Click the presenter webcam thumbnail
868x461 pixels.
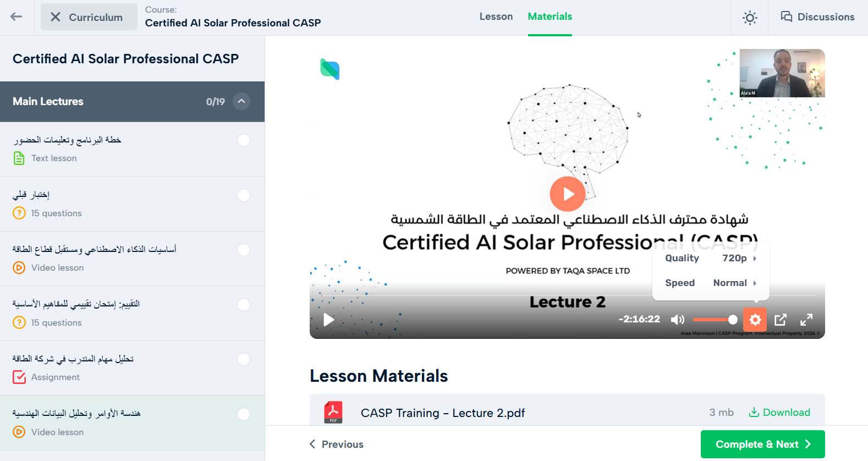click(x=782, y=73)
